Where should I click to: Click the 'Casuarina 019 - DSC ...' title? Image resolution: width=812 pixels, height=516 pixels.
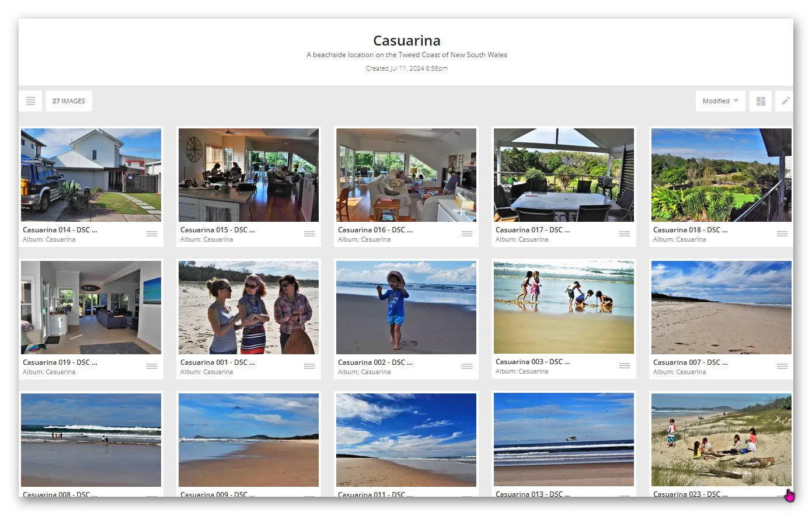click(60, 362)
